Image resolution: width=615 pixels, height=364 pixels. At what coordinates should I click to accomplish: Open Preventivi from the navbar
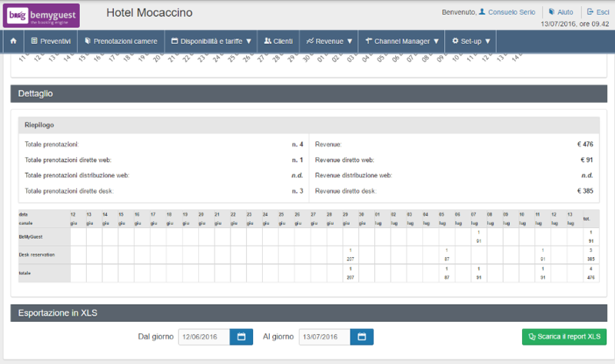pyautogui.click(x=51, y=41)
